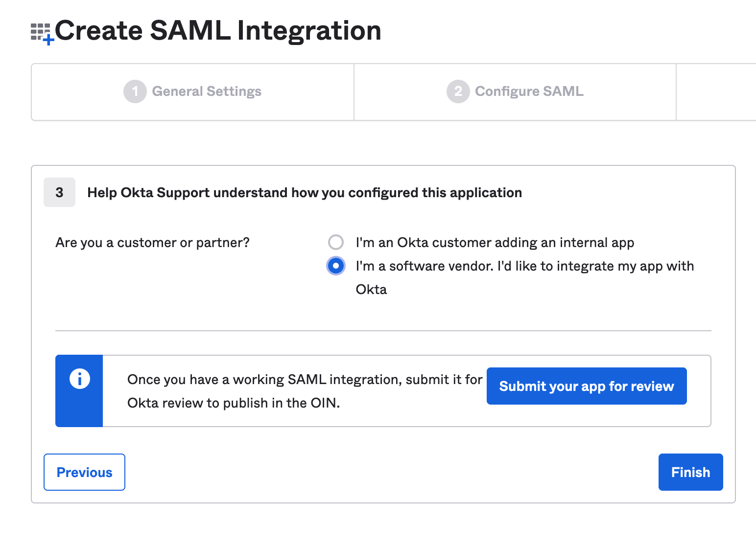Select the Okta customer radio button

(x=336, y=242)
